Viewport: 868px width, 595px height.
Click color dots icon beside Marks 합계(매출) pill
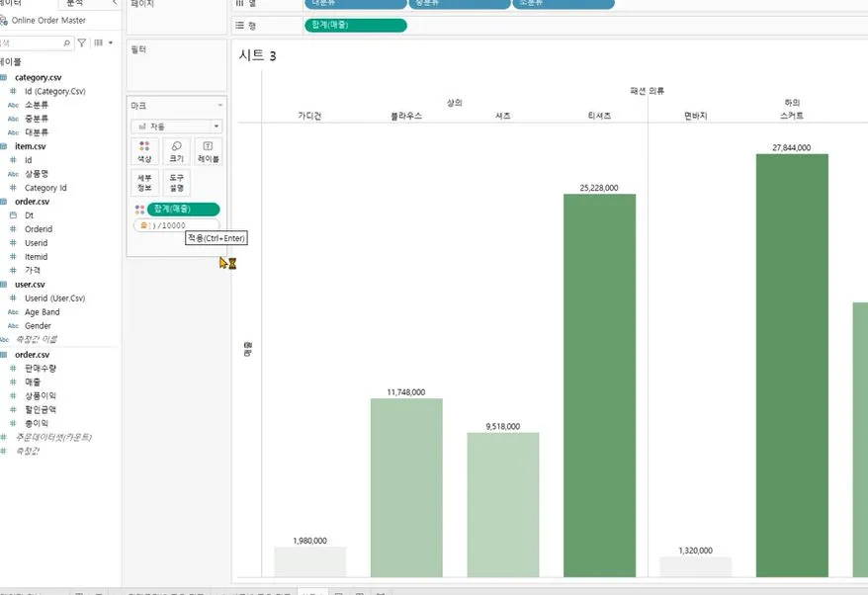(x=139, y=210)
